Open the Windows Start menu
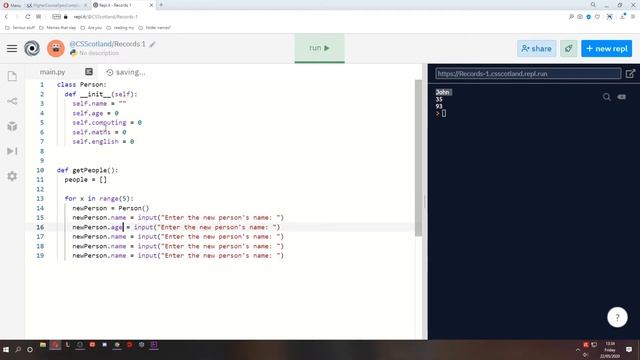 pos(6,350)
